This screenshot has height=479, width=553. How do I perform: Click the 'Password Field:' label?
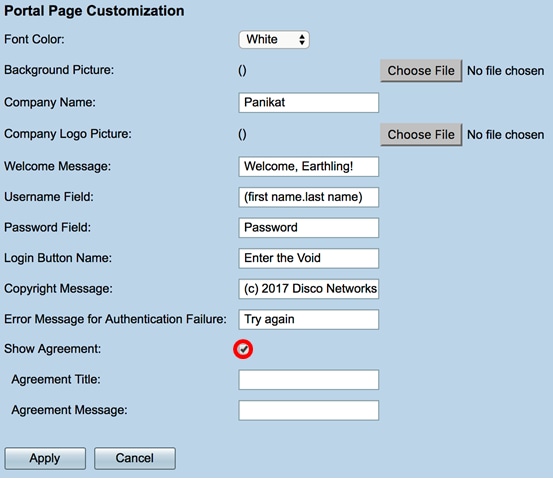47,228
